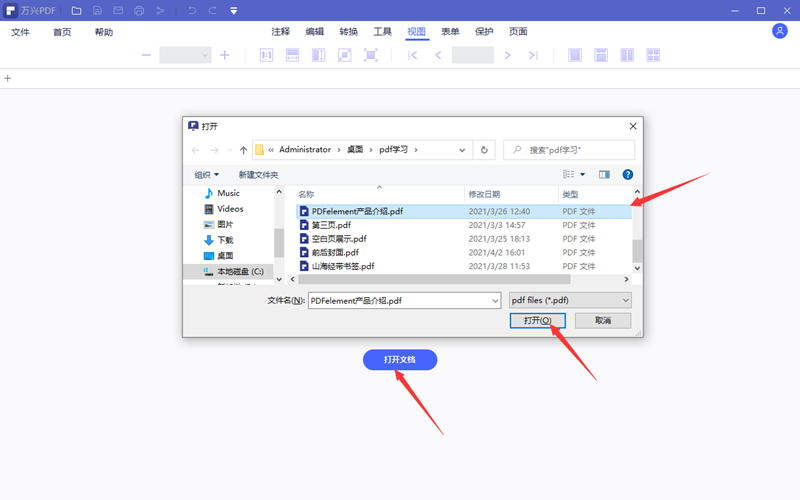The image size is (800, 500).
Task: Click the blue 打开文档 button
Action: (x=399, y=360)
